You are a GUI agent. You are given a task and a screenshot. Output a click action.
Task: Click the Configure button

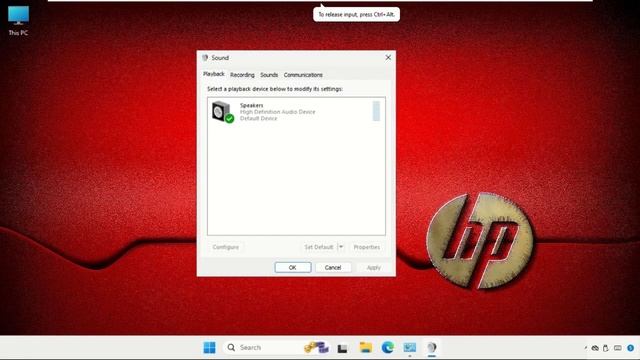click(x=225, y=247)
